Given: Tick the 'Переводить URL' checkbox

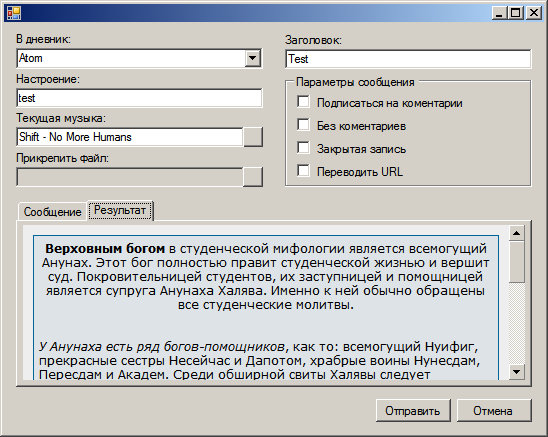Looking at the screenshot, I should click(x=303, y=171).
